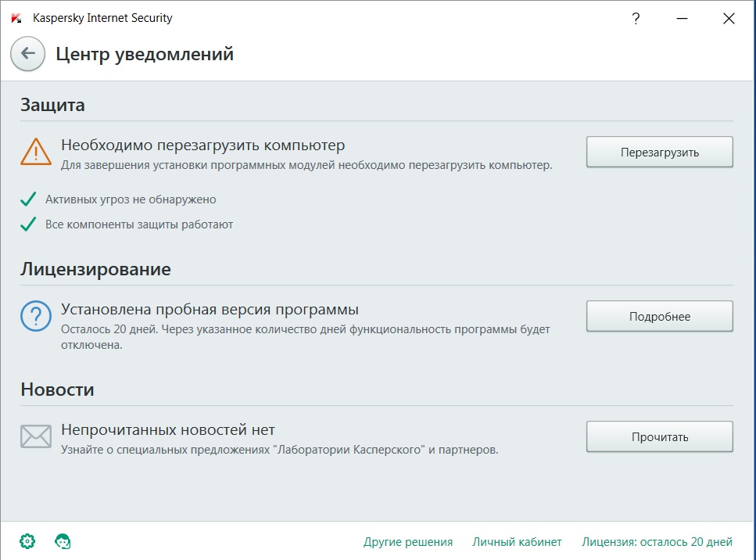Click green checkmark beside "Активных угроз не обнаружено"
Screen dimensions: 756x560
tap(28, 199)
